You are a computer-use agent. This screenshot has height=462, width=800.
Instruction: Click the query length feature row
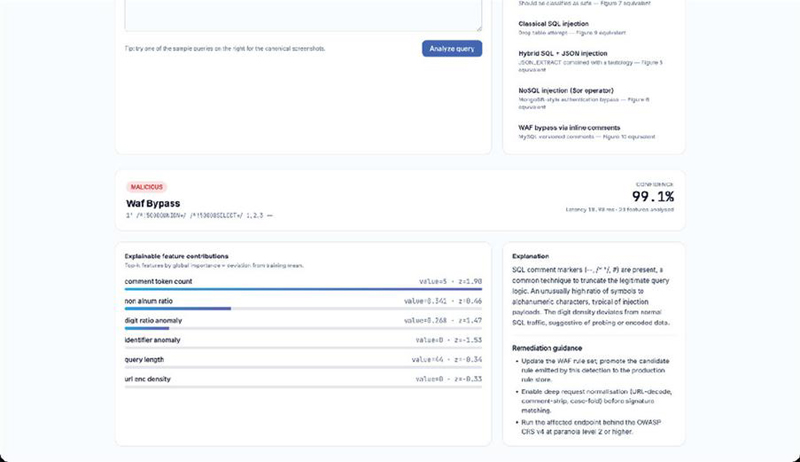click(x=303, y=361)
